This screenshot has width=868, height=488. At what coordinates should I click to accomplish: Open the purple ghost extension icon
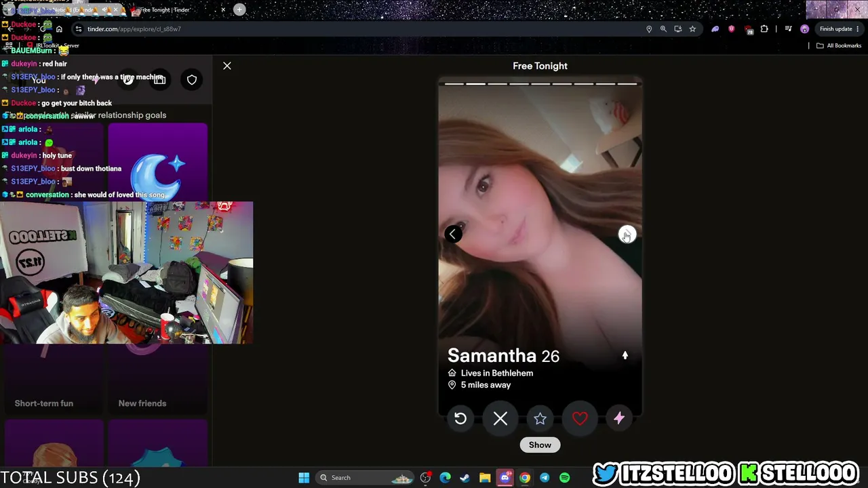pos(715,29)
